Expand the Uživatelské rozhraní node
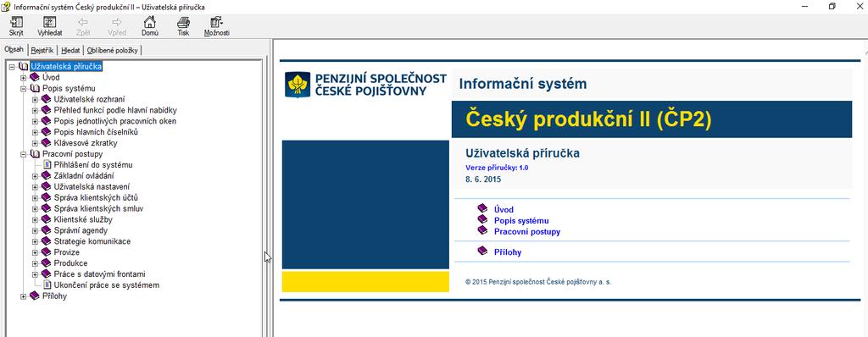The image size is (868, 337). click(35, 100)
